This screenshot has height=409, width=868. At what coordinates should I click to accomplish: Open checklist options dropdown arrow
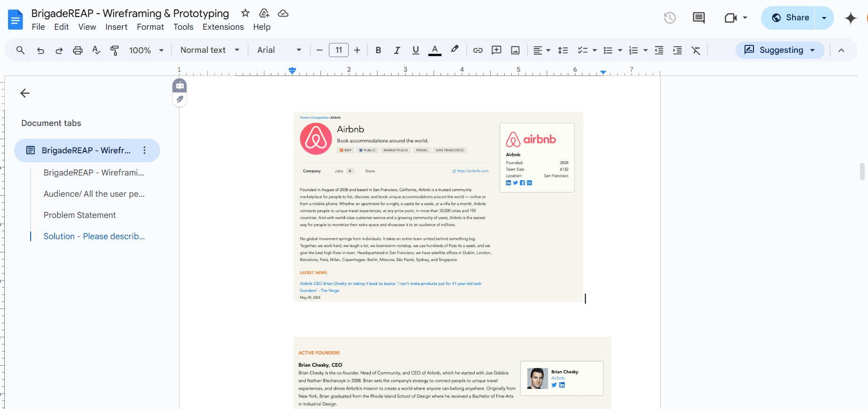point(595,50)
